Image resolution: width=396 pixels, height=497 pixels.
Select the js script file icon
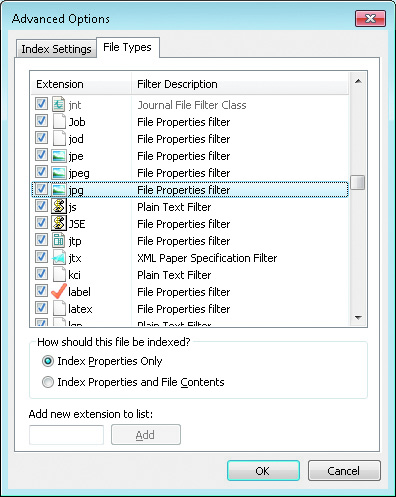[x=59, y=207]
